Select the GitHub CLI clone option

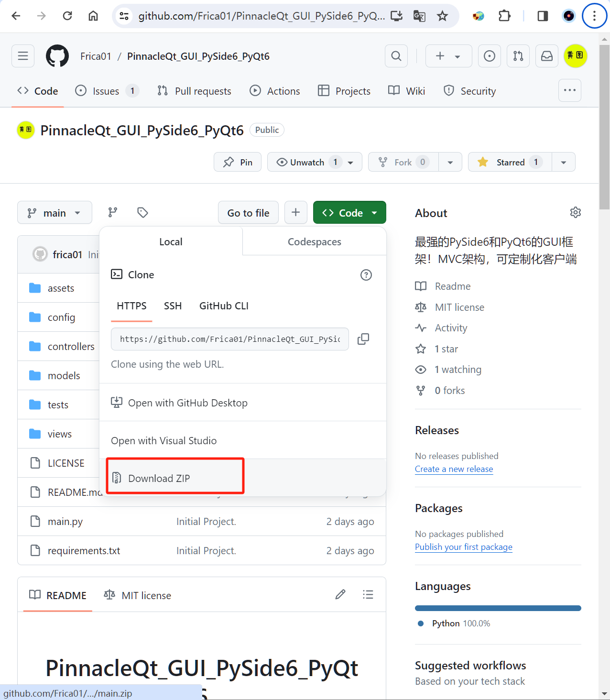point(224,306)
